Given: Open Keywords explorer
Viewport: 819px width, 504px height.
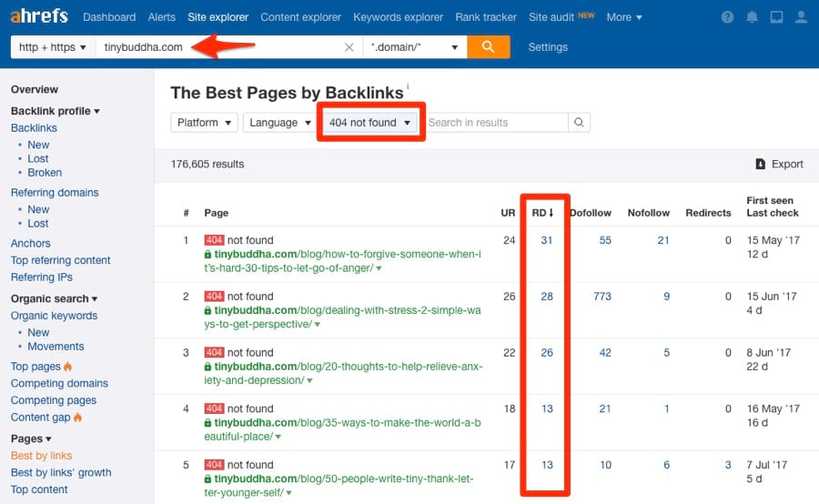Looking at the screenshot, I should click(x=398, y=17).
